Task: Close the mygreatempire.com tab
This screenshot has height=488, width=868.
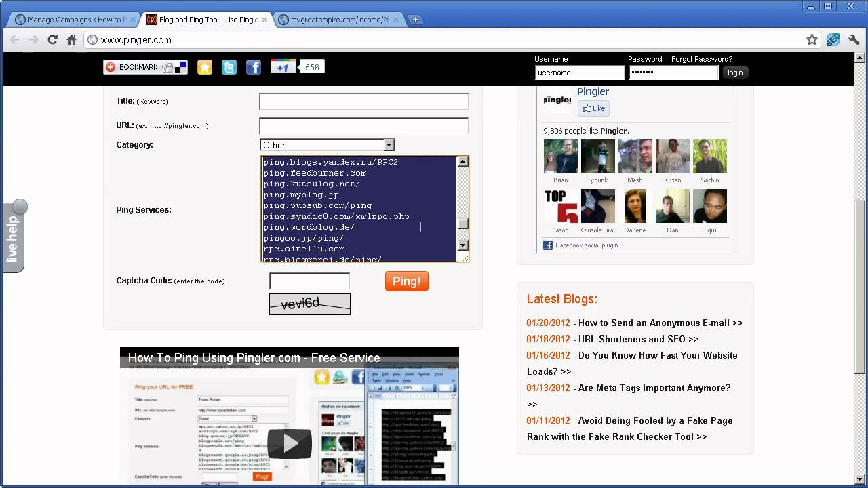Action: [396, 20]
